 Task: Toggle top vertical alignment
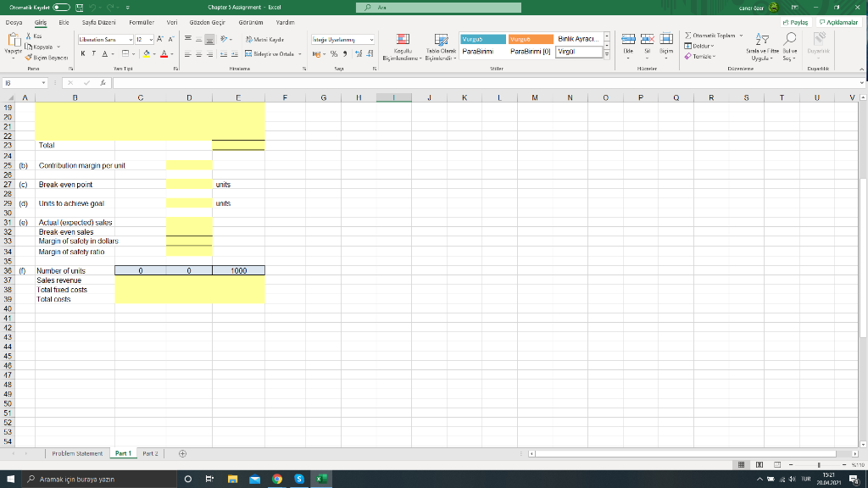188,39
